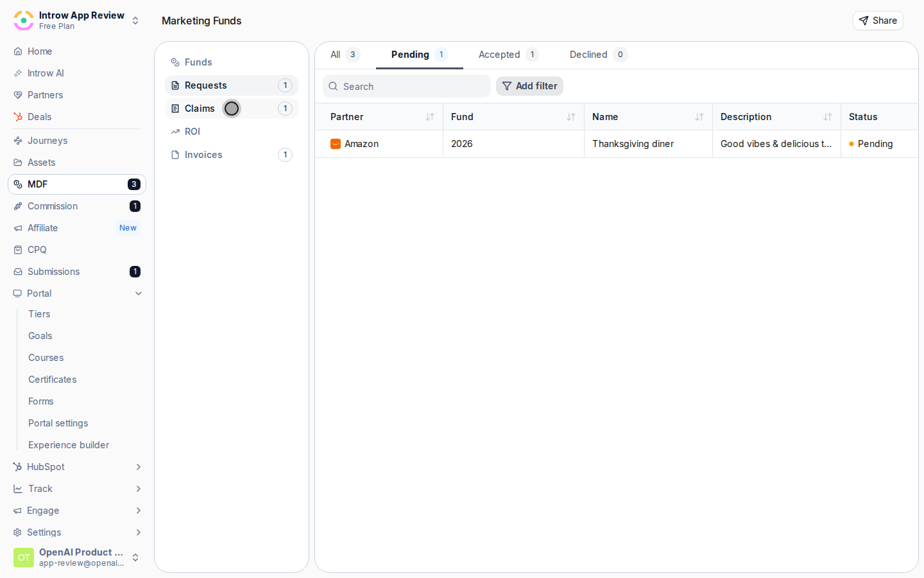Open Certificates under Portal

pos(53,380)
